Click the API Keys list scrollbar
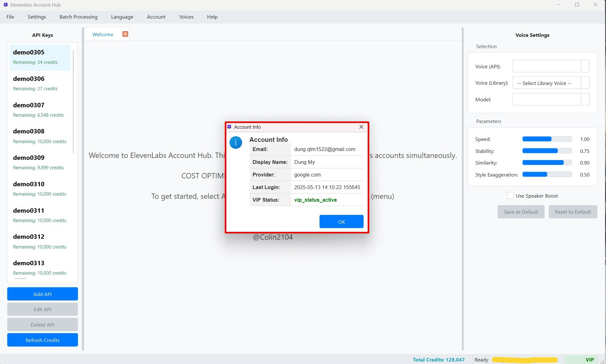This screenshot has height=364, width=606. coord(73,101)
